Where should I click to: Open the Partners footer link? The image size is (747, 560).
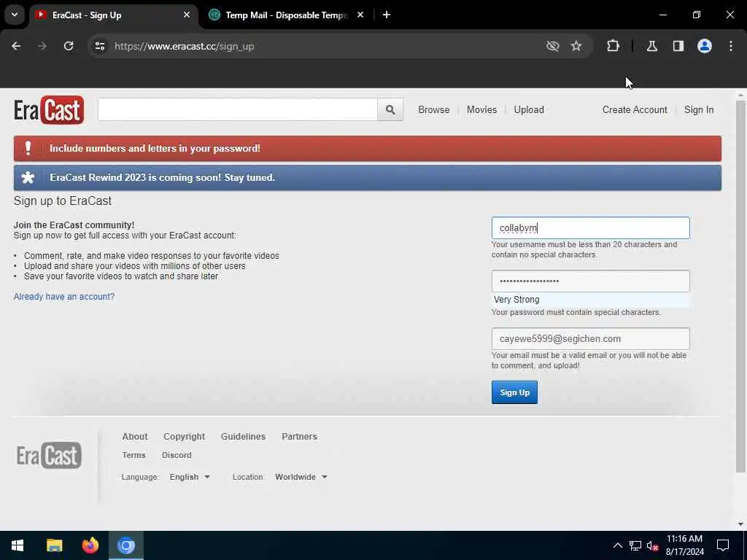coord(299,437)
